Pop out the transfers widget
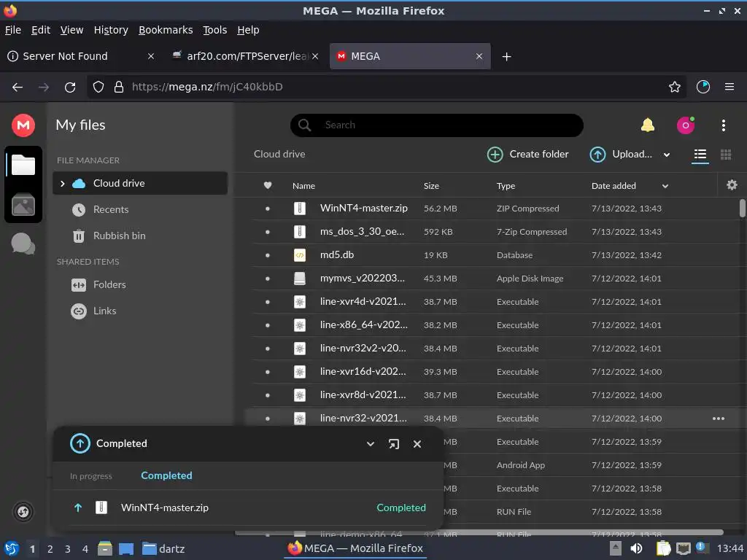Viewport: 747px width, 560px height. [393, 444]
